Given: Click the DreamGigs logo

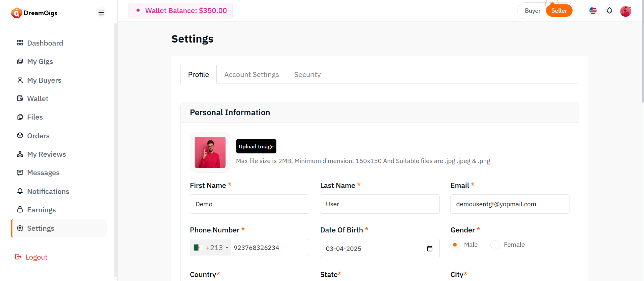Looking at the screenshot, I should tap(34, 13).
